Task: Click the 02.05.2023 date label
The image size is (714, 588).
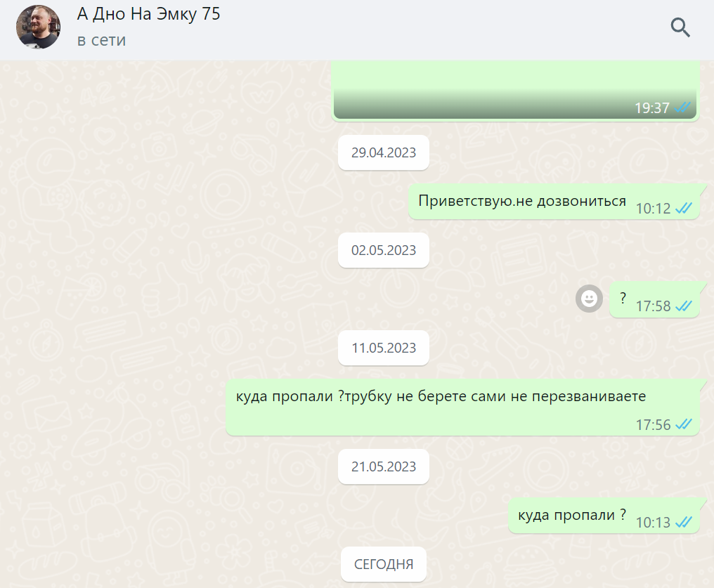Action: tap(384, 250)
